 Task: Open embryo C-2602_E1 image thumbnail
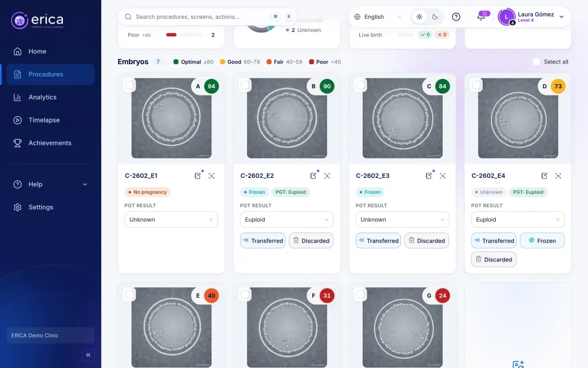pos(171,118)
